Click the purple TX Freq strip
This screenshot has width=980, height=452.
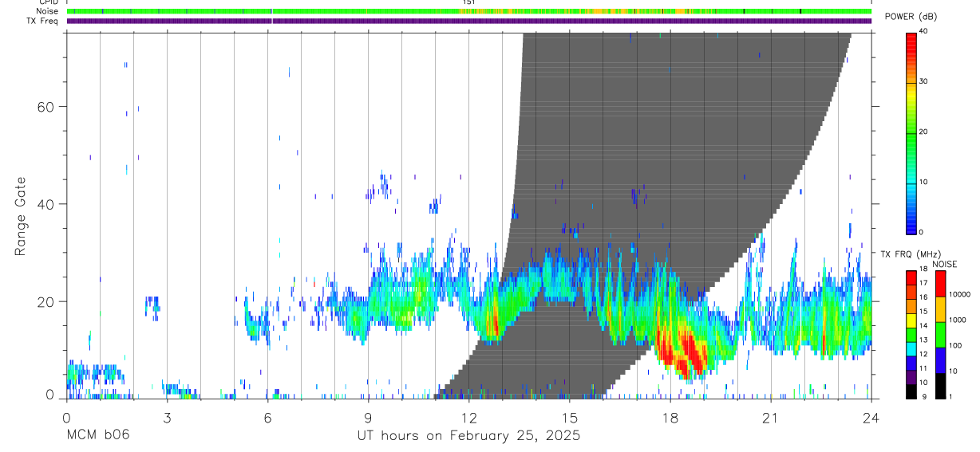click(x=468, y=21)
